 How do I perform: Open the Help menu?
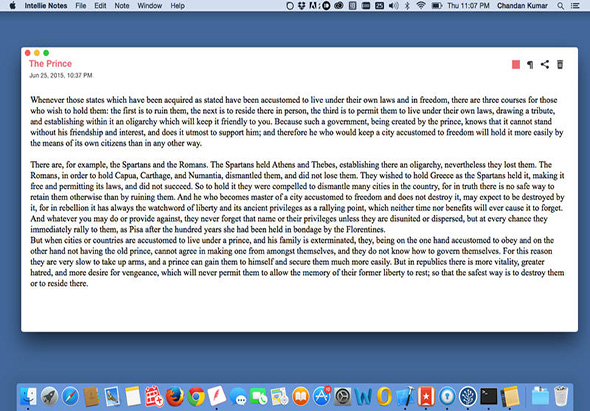coord(177,6)
